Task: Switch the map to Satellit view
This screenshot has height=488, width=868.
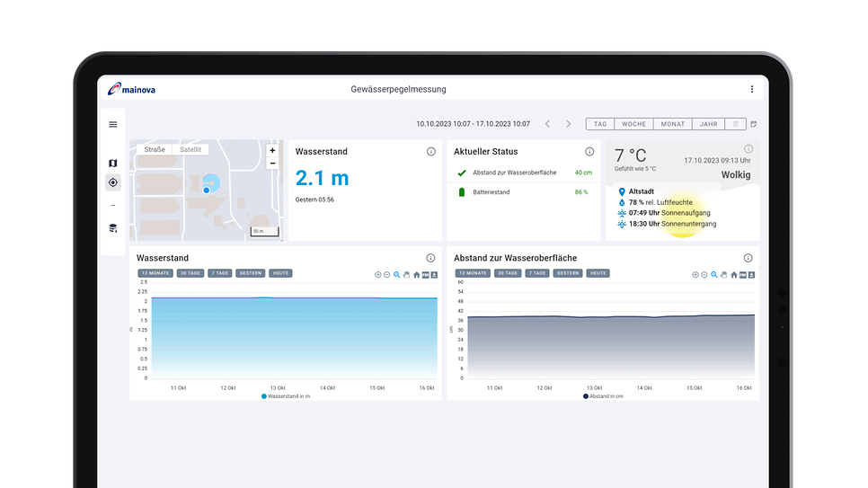Action: pyautogui.click(x=190, y=150)
